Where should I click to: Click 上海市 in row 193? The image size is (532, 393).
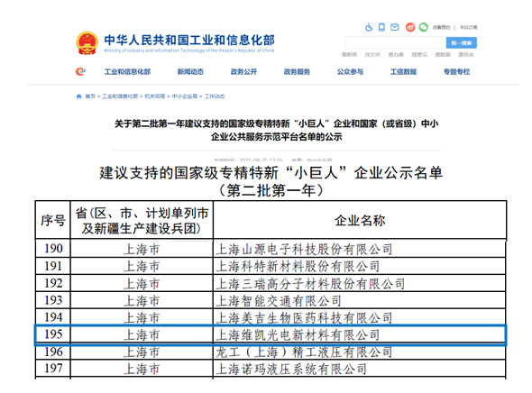coord(142,301)
